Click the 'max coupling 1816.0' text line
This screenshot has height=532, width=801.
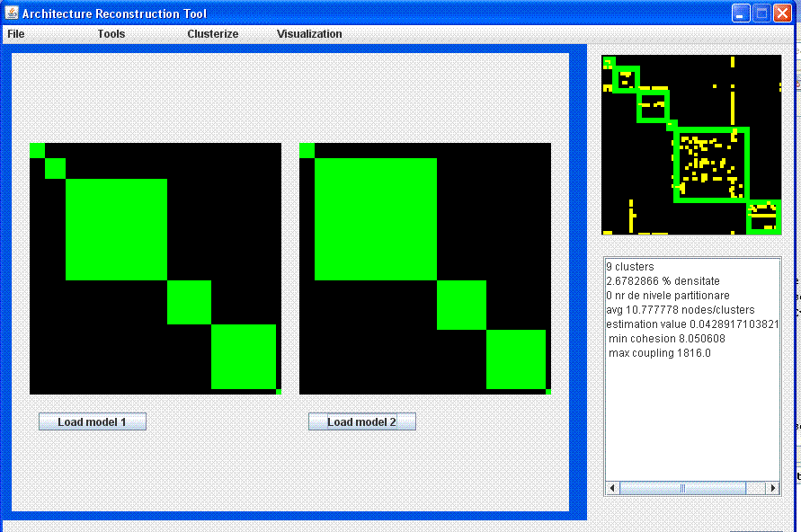coord(659,353)
